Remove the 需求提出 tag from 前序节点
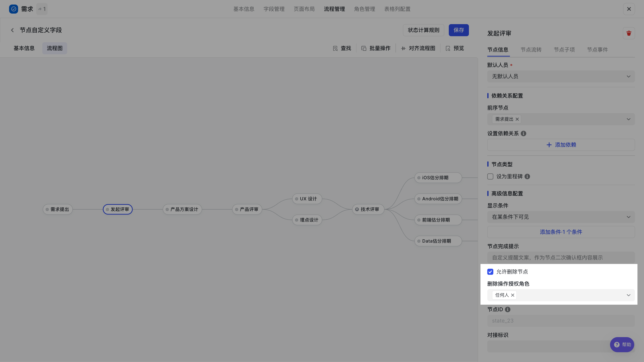644x362 pixels. coord(517,119)
